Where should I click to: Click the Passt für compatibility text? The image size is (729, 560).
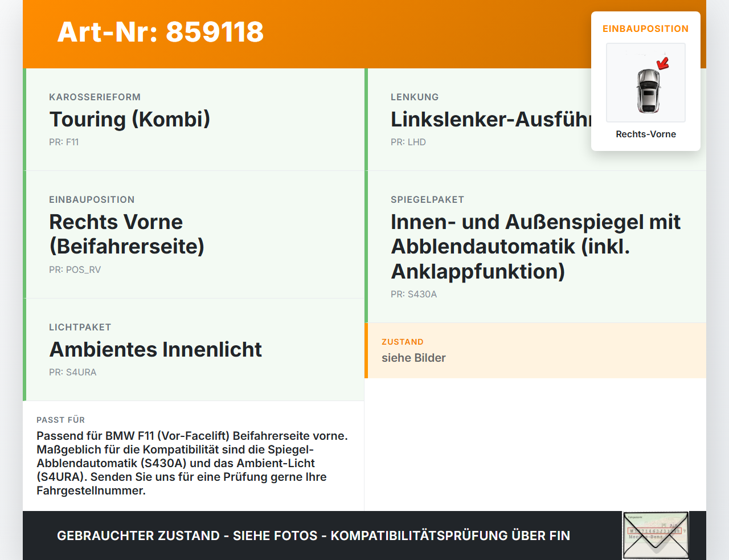coord(193,463)
